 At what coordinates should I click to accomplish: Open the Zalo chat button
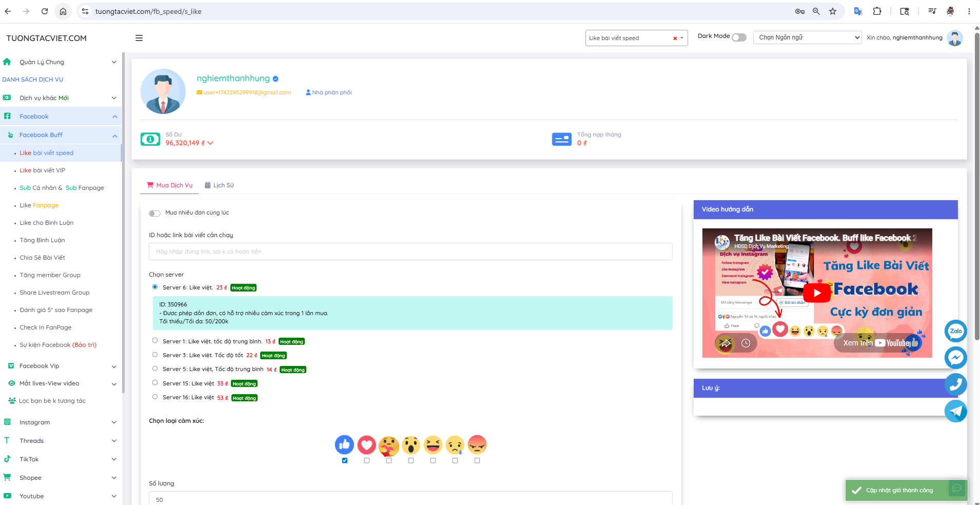coord(955,331)
